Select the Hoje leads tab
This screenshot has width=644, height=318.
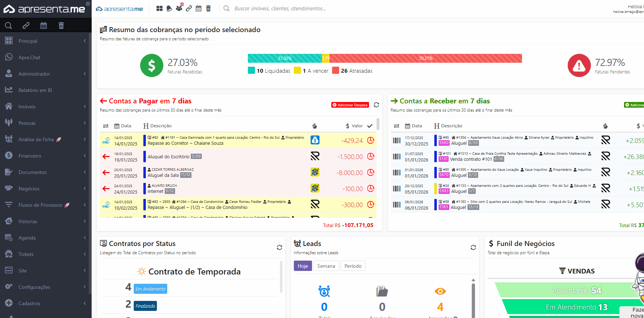click(303, 266)
